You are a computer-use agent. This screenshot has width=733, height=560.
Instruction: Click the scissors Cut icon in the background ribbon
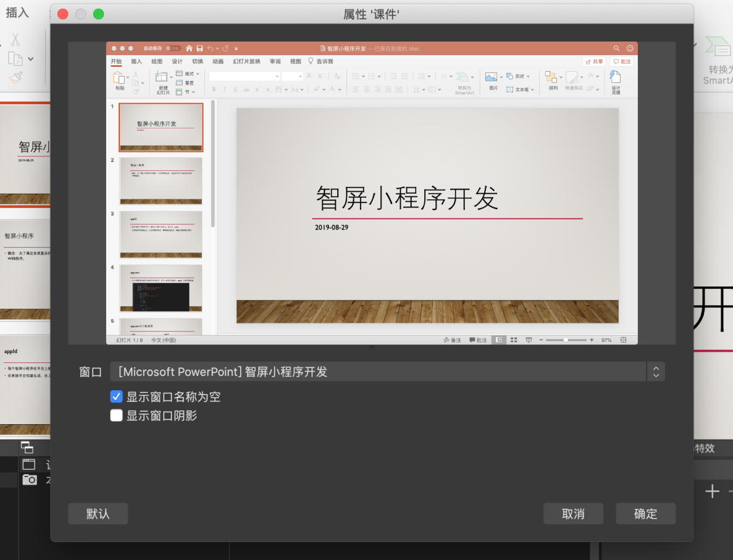[15, 40]
